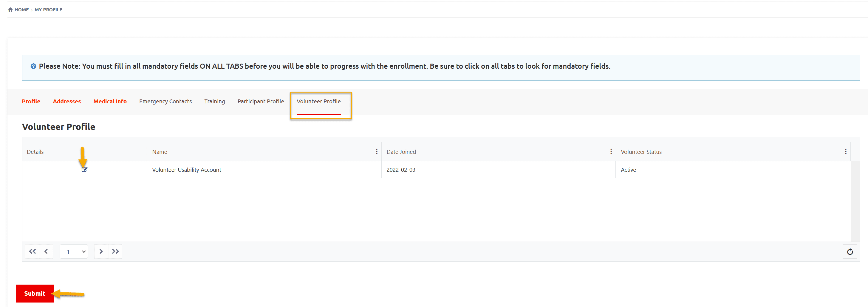Switch to the Profile tab
This screenshot has height=307, width=868.
click(x=31, y=101)
